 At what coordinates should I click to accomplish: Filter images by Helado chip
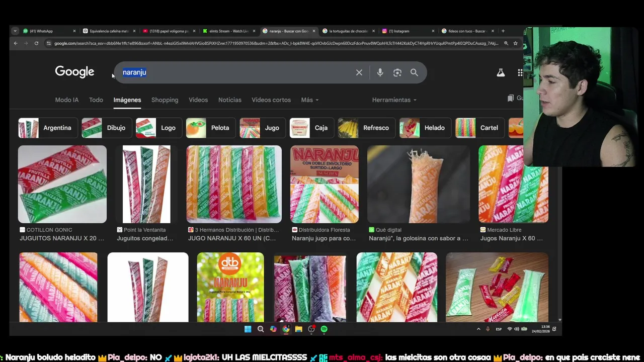tap(425, 128)
